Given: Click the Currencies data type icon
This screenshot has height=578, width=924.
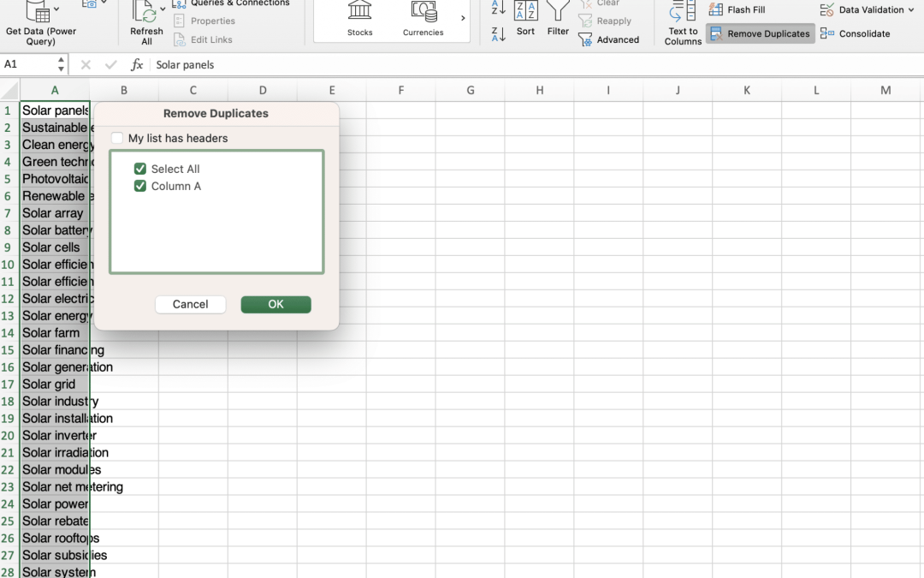Looking at the screenshot, I should pyautogui.click(x=423, y=12).
